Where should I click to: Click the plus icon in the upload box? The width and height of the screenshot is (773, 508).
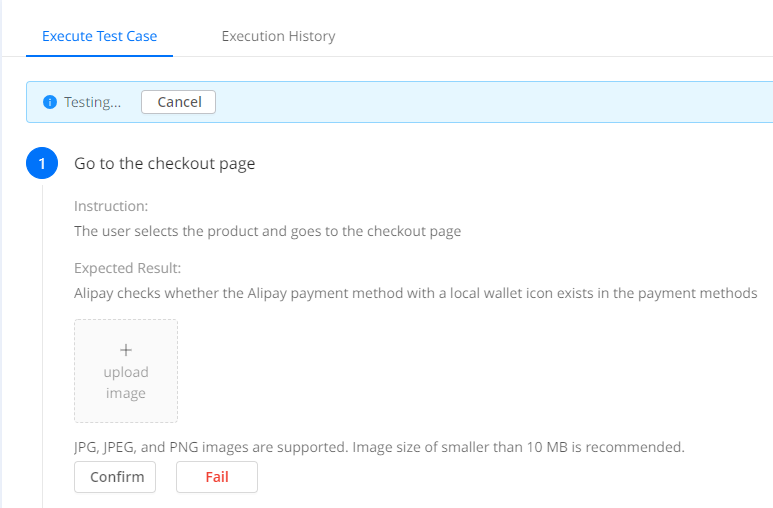(x=126, y=350)
